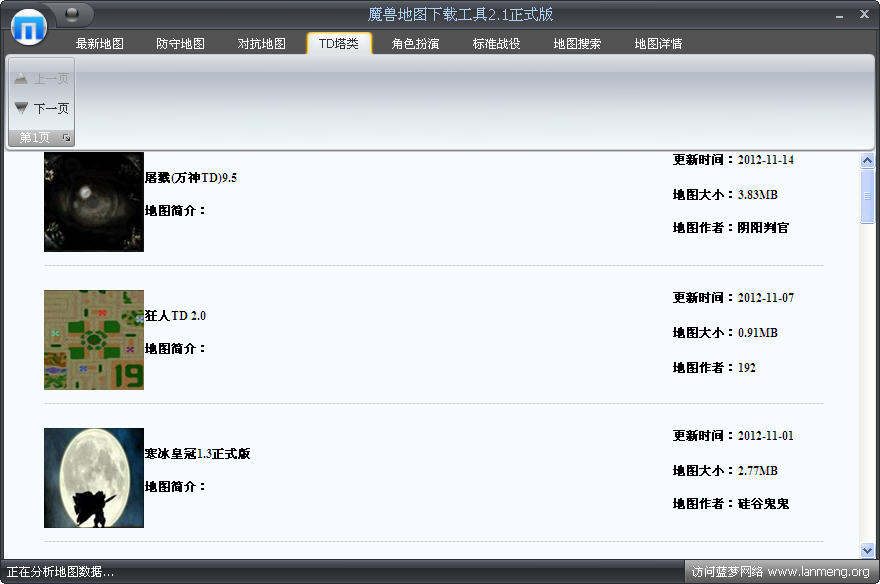The width and height of the screenshot is (880, 584).
Task: Open the 屠戮(万神TD)9.5 map thumbnail
Action: tap(94, 202)
